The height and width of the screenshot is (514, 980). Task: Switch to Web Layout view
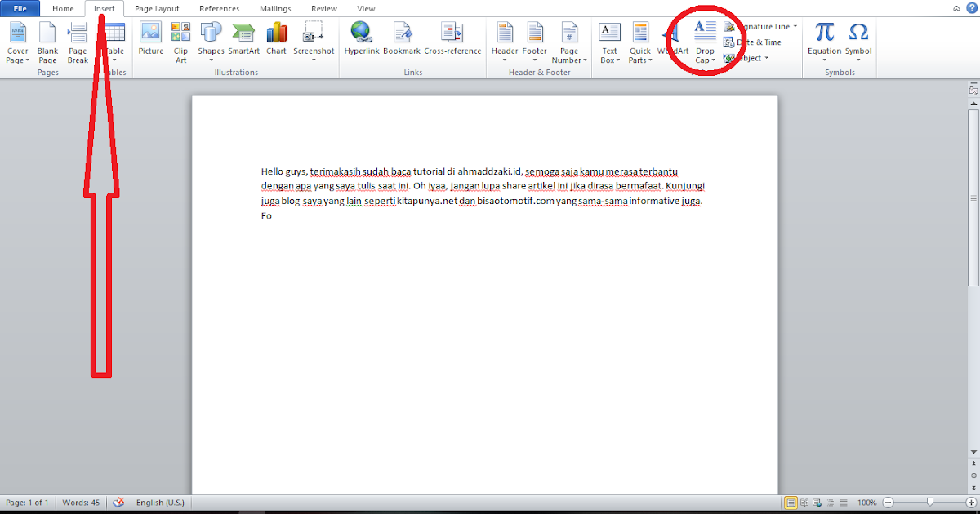817,503
